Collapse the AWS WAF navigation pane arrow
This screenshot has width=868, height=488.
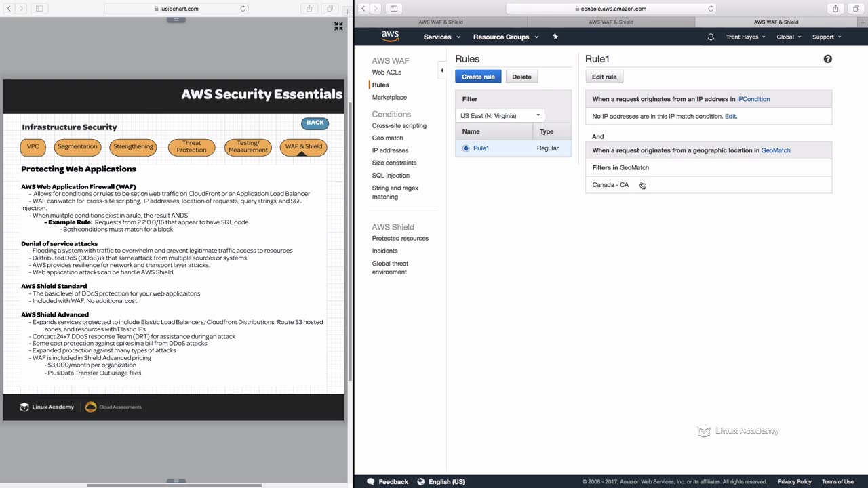[441, 70]
